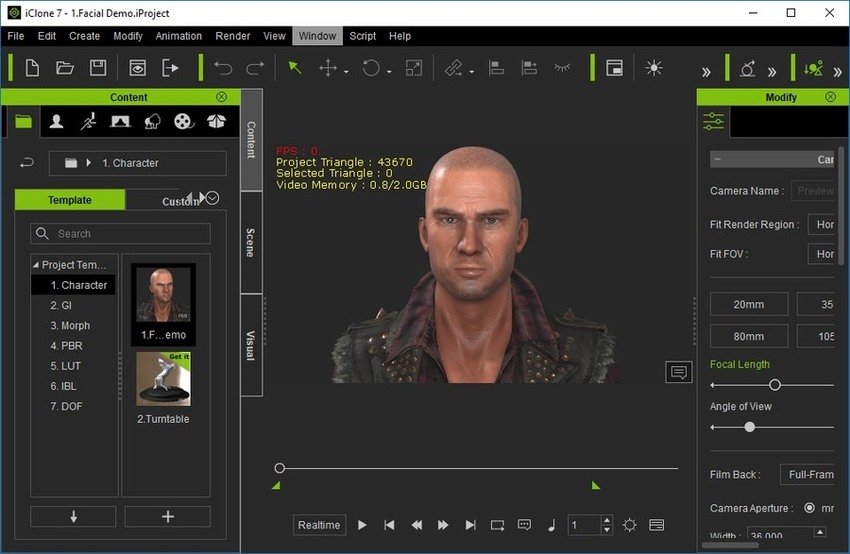The width and height of the screenshot is (850, 554).
Task: Open the Animation tab with running figure
Action: coord(88,121)
